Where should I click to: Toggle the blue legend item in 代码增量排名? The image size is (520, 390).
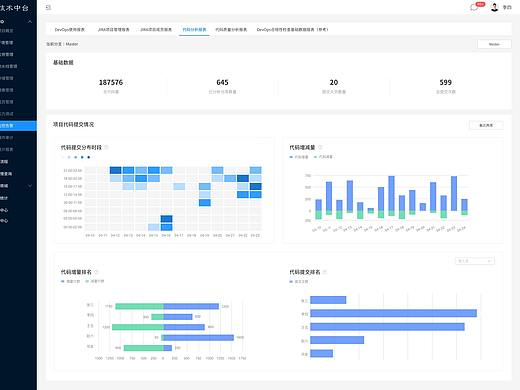[70, 281]
